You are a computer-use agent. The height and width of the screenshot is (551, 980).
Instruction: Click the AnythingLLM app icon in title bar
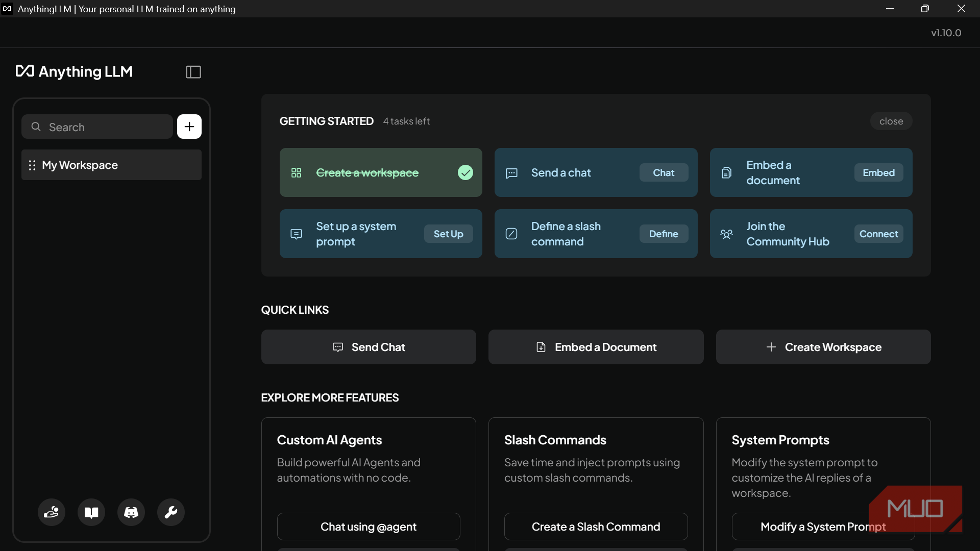pos(7,9)
